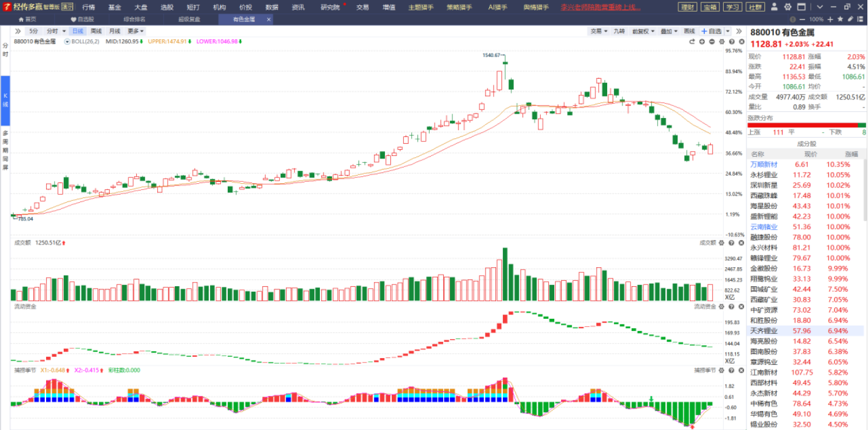This screenshot has width=868, height=430.
Task: Switch chart to 周线 weekly period
Action: click(x=96, y=31)
